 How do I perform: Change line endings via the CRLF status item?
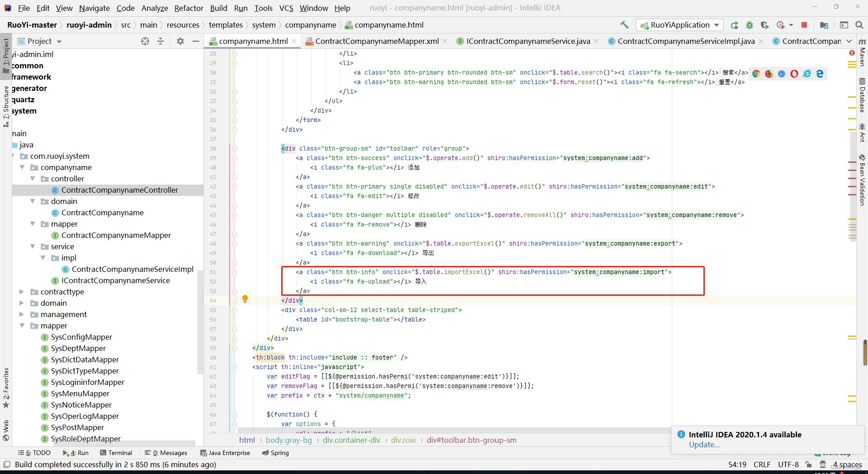click(762, 465)
